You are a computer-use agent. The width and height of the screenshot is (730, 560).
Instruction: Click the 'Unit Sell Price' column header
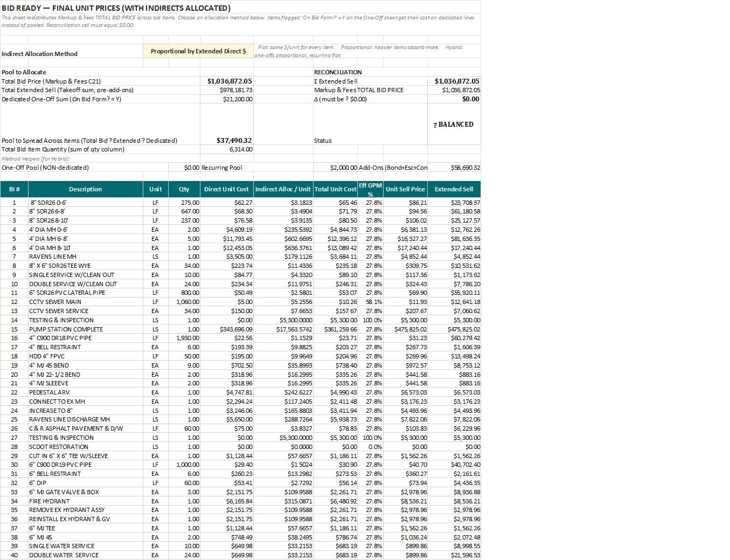pos(405,189)
